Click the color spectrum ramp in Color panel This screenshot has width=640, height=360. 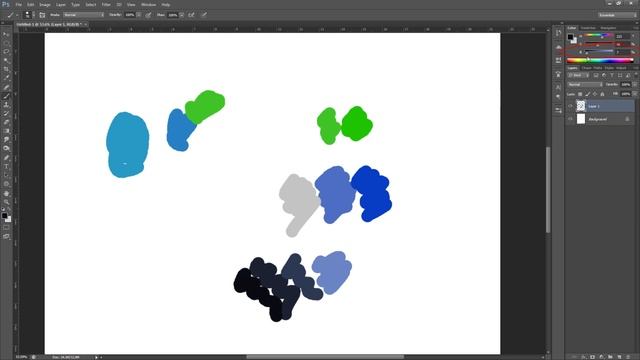600,60
